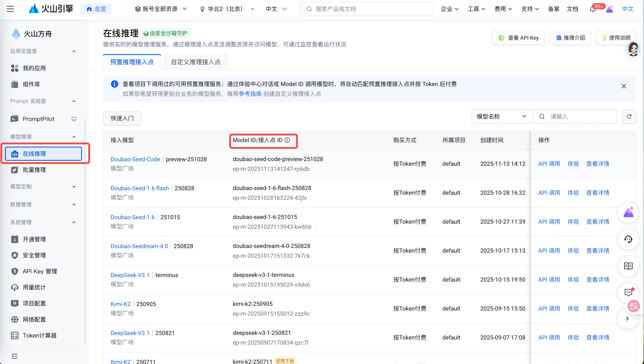Open the 中文 language dropdown

point(276,9)
